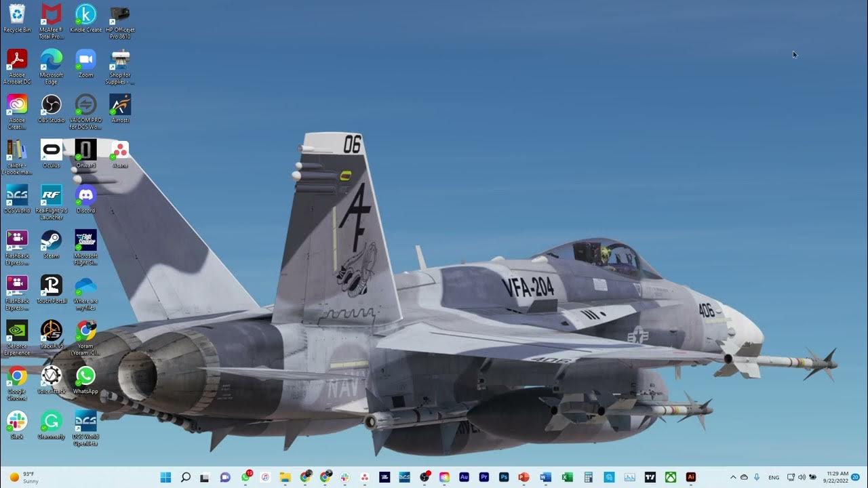The width and height of the screenshot is (868, 488).
Task: Open Shop for Supplies shortcut
Action: [x=119, y=66]
